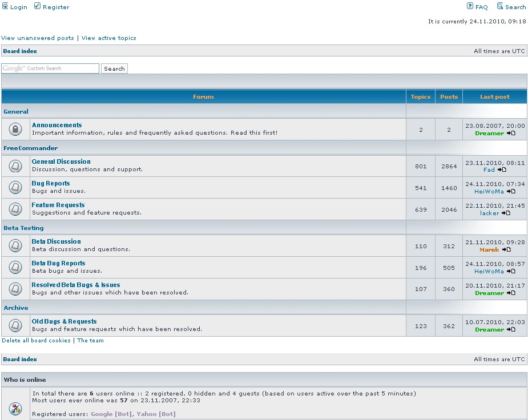
Task: Open the Old Bugs & Requests forum
Action: (64, 321)
